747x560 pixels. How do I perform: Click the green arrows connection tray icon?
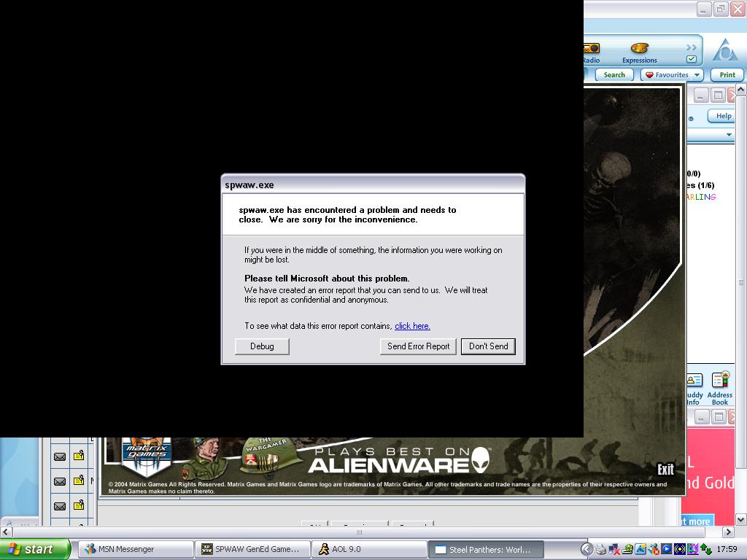pos(705,550)
